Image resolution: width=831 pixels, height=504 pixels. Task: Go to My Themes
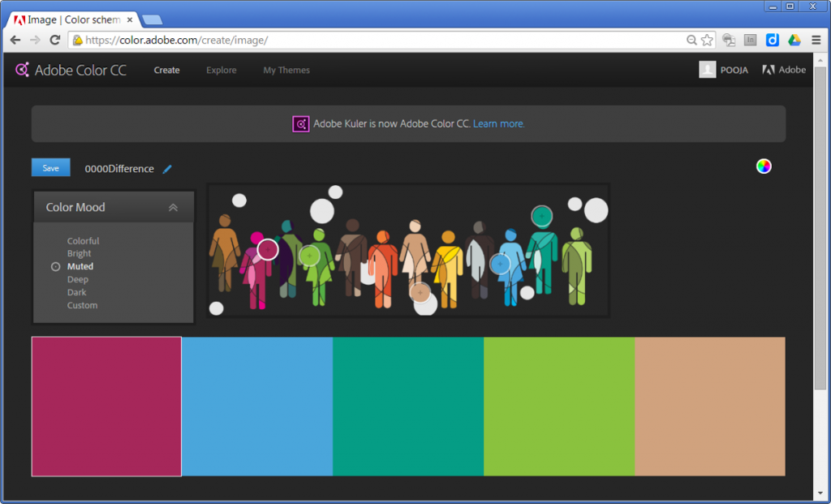point(286,71)
